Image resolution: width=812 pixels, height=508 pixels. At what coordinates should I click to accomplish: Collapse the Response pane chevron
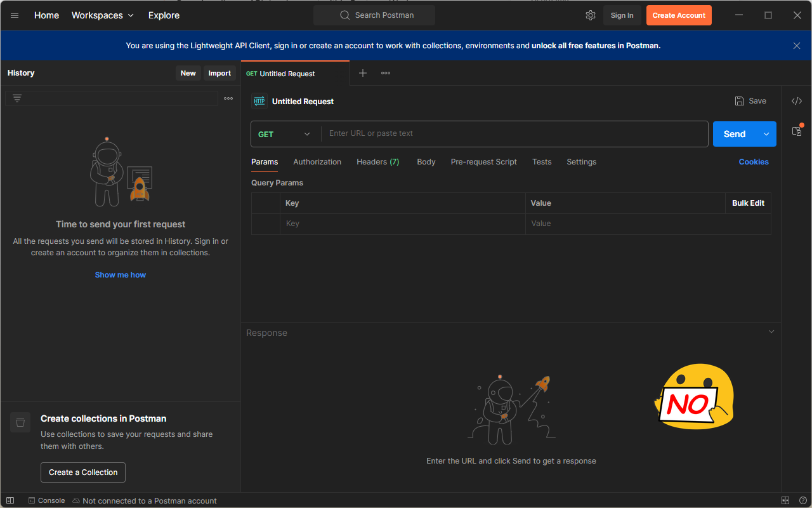coord(771,332)
